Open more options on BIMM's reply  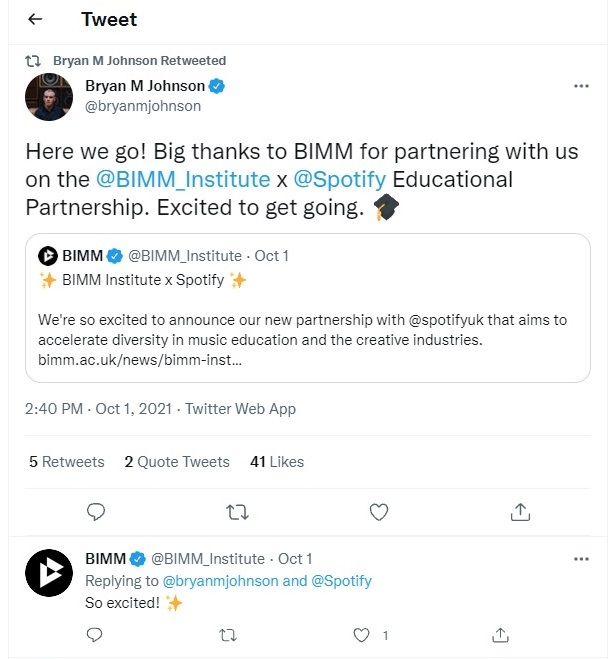(581, 559)
